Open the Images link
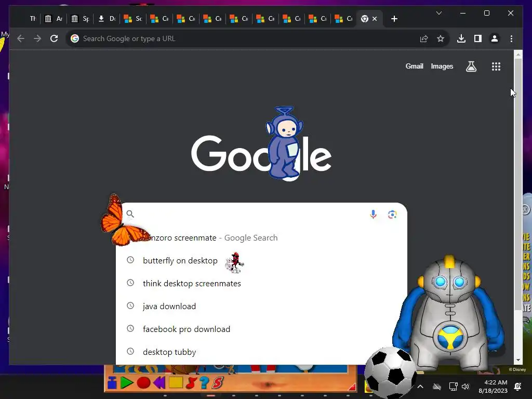The image size is (532, 399). pyautogui.click(x=442, y=66)
